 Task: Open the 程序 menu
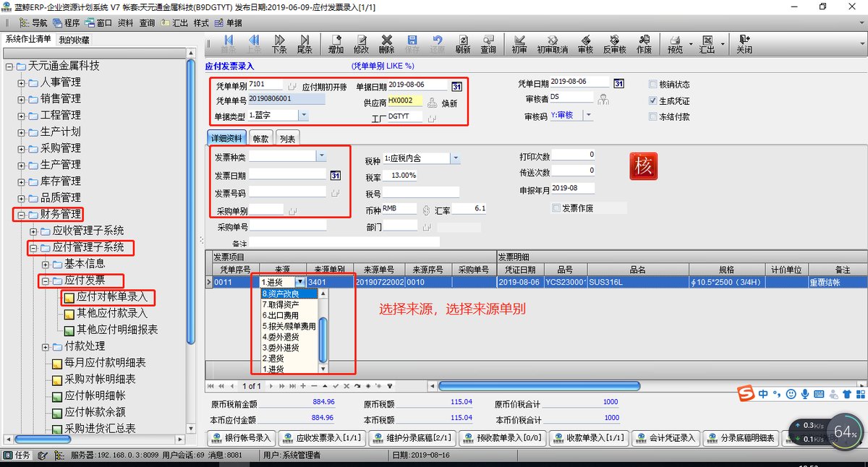65,22
